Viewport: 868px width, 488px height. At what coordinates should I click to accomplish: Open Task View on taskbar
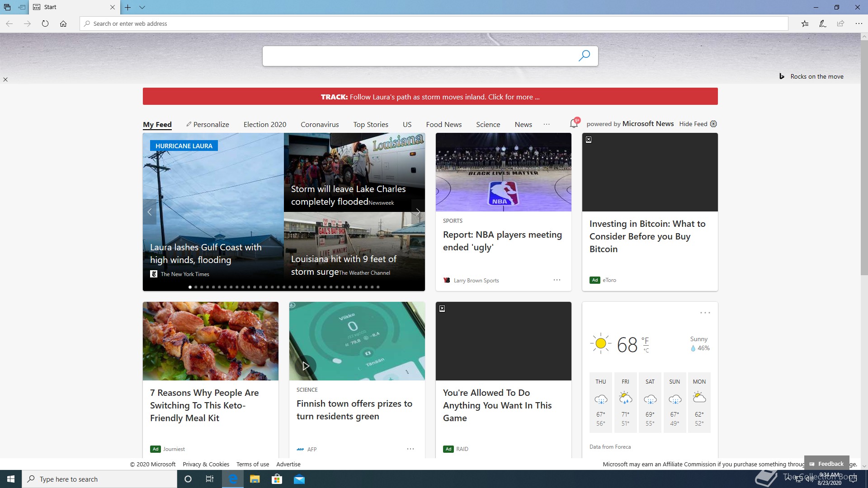(x=210, y=479)
